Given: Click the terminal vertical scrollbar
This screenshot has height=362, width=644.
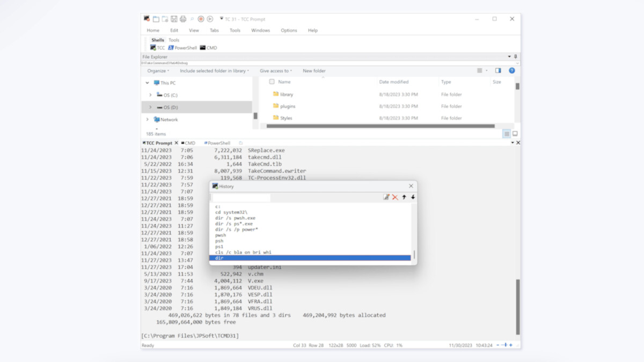Looking at the screenshot, I should (x=518, y=306).
